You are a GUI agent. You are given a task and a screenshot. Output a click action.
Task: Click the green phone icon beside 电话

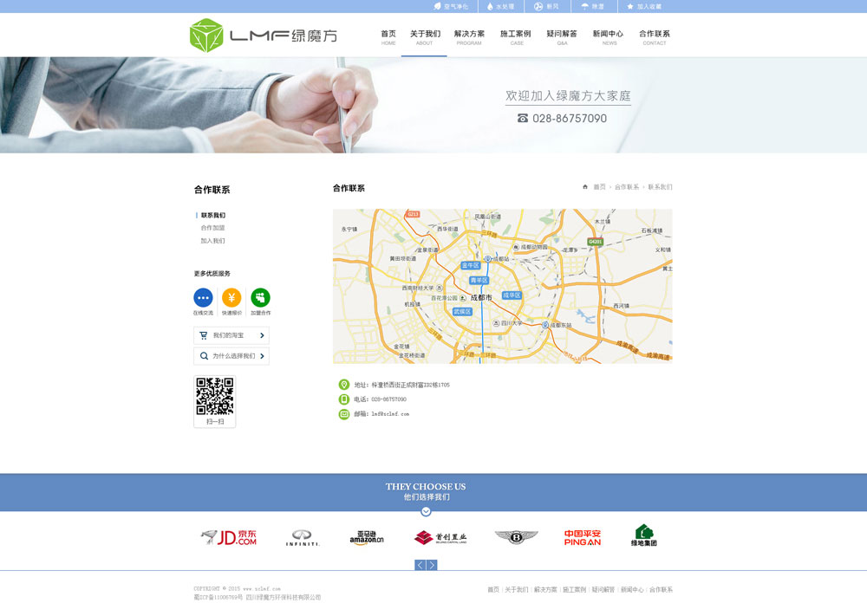point(344,399)
